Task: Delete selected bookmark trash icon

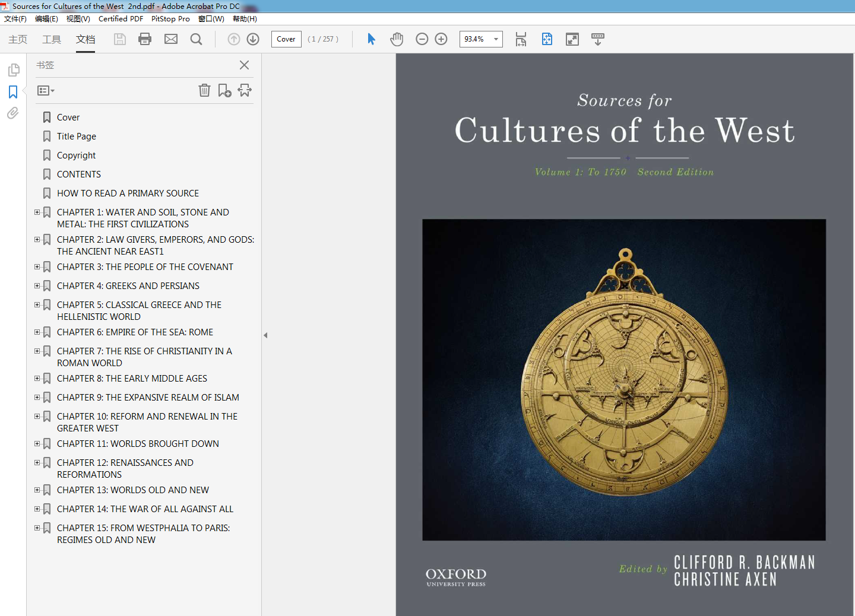Action: pos(204,90)
